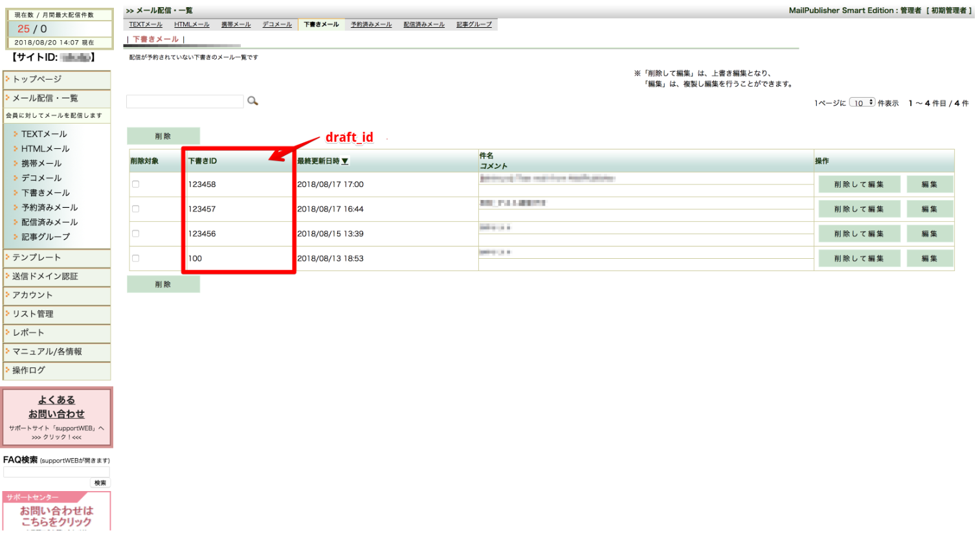The image size is (980, 559).
Task: Click into the draft mail search field
Action: [x=185, y=102]
